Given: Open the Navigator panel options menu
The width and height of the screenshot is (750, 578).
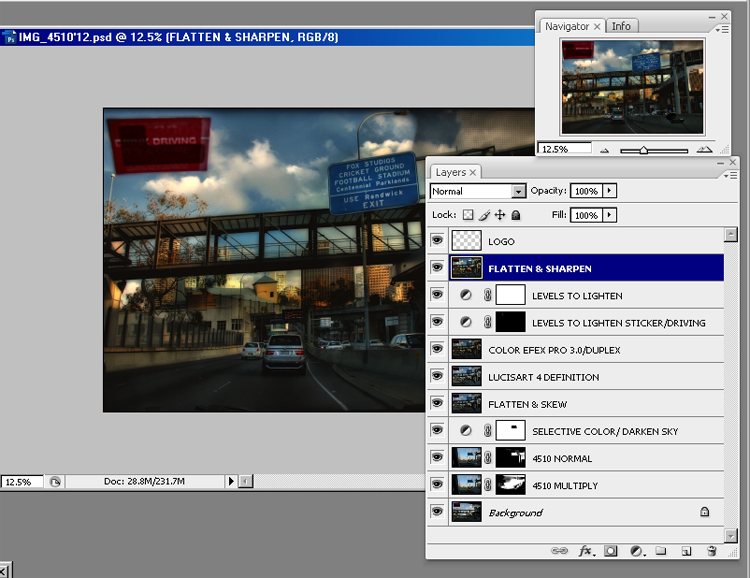Looking at the screenshot, I should 722,29.
